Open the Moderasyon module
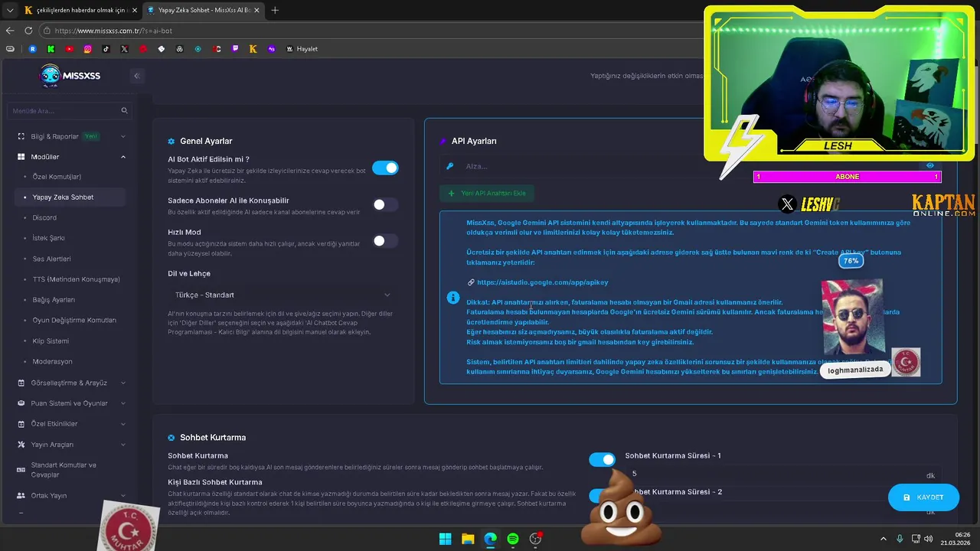Viewport: 980px width, 551px height. pyautogui.click(x=52, y=361)
